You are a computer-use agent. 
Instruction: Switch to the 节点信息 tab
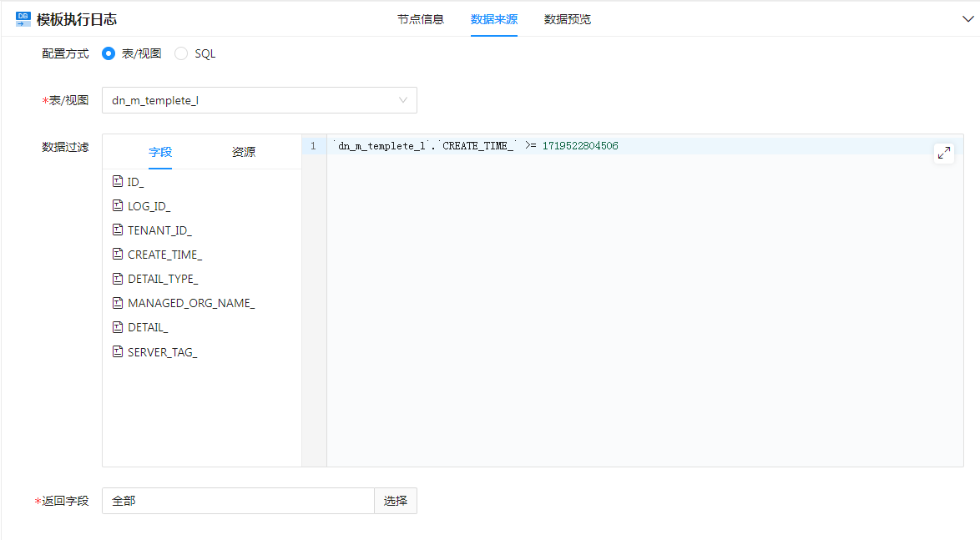pos(420,19)
